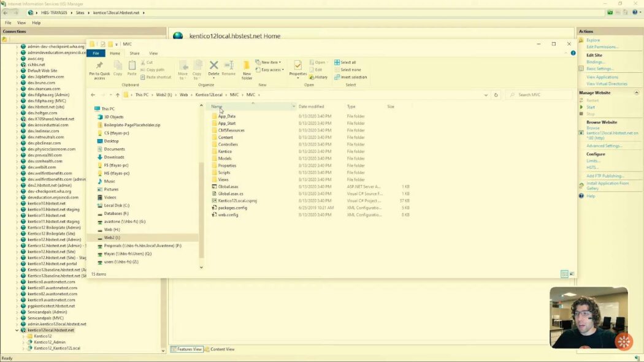Select packages.config file
Screen dimensions: 644x362
click(x=232, y=208)
